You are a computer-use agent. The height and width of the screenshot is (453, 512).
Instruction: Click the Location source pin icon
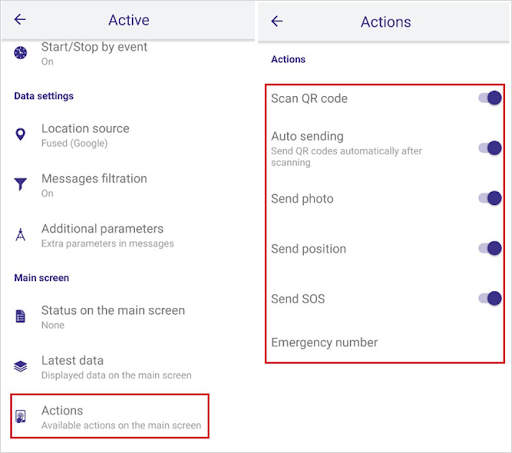pyautogui.click(x=20, y=134)
